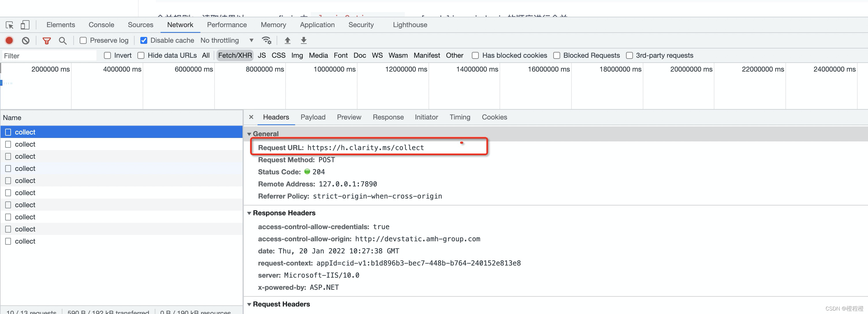Stop recording the network log
868x314 pixels.
(9, 40)
